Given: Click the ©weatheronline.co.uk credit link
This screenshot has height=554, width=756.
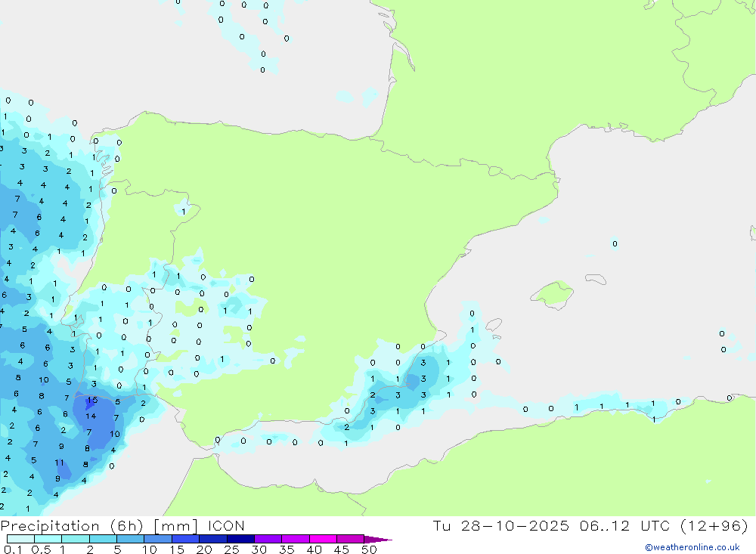Looking at the screenshot, I should tap(692, 547).
